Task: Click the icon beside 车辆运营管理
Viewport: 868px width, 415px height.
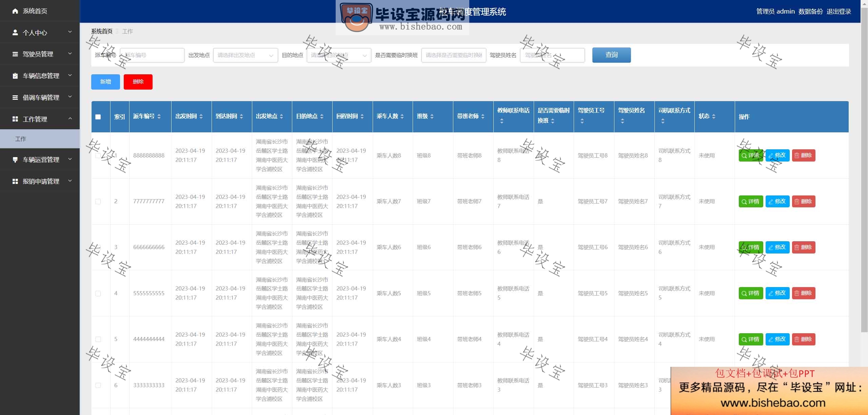Action: [x=15, y=159]
